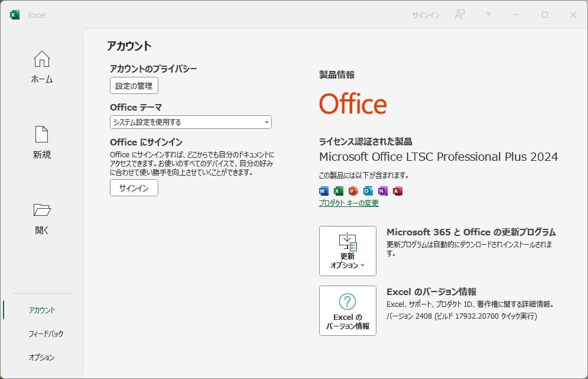Image resolution: width=588 pixels, height=379 pixels.
Task: Expand the 更新オプション dropdown button
Action: tap(347, 251)
